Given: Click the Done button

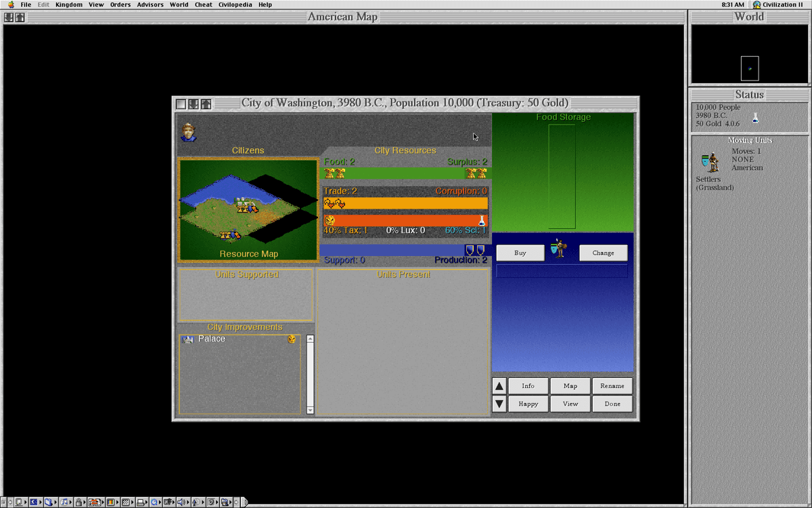Looking at the screenshot, I should click(612, 404).
